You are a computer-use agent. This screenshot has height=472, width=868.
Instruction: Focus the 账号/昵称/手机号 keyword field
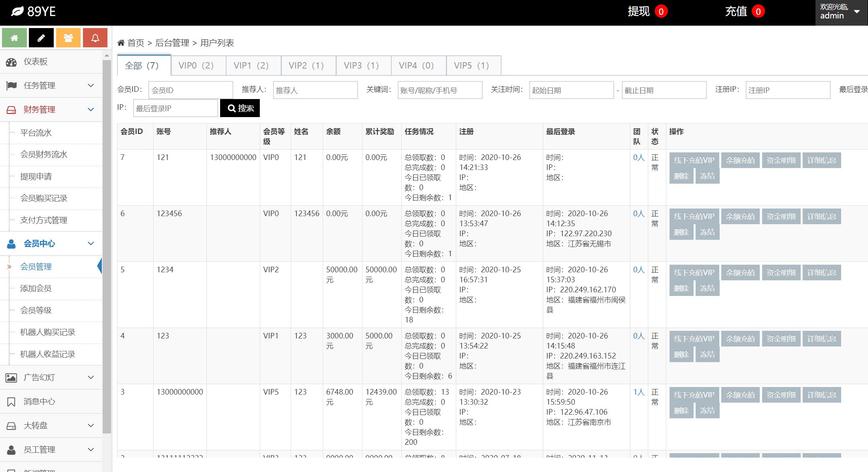tap(440, 90)
